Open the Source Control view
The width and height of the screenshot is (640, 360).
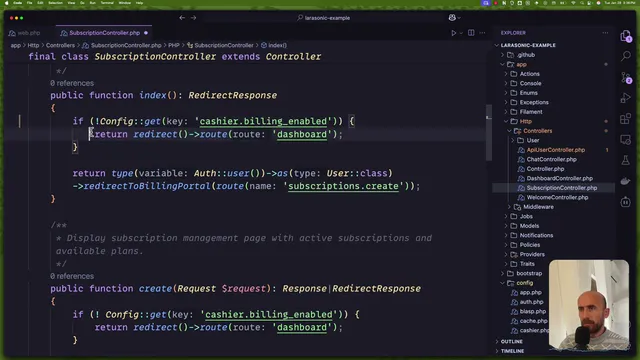625,77
